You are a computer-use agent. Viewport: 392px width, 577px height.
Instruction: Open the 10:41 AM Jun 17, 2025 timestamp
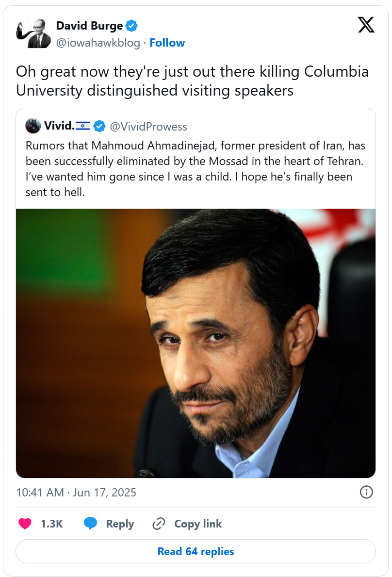[76, 493]
